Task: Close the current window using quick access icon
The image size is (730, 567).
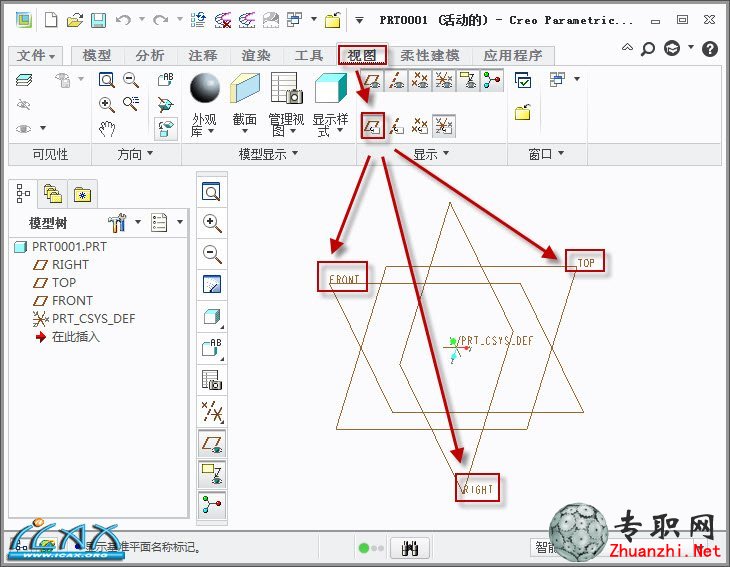Action: click(332, 20)
